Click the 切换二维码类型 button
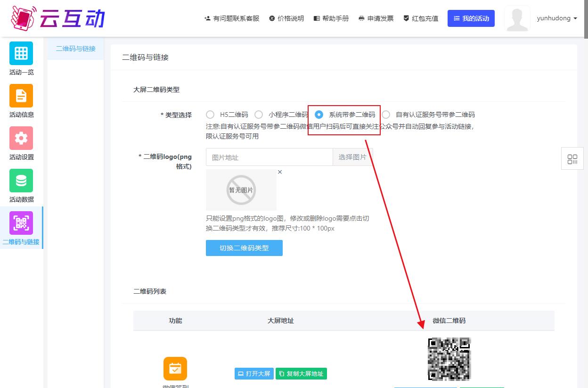This screenshot has height=388, width=588. (x=244, y=248)
